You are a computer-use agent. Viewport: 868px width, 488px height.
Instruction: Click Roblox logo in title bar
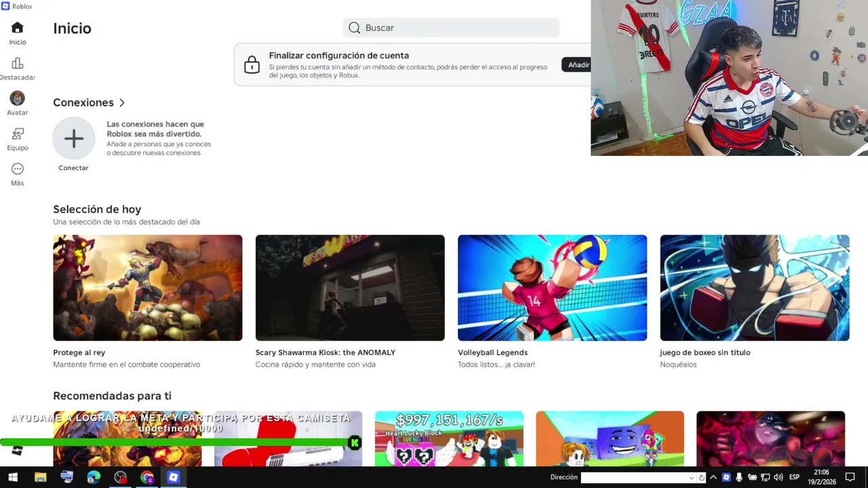[6, 6]
